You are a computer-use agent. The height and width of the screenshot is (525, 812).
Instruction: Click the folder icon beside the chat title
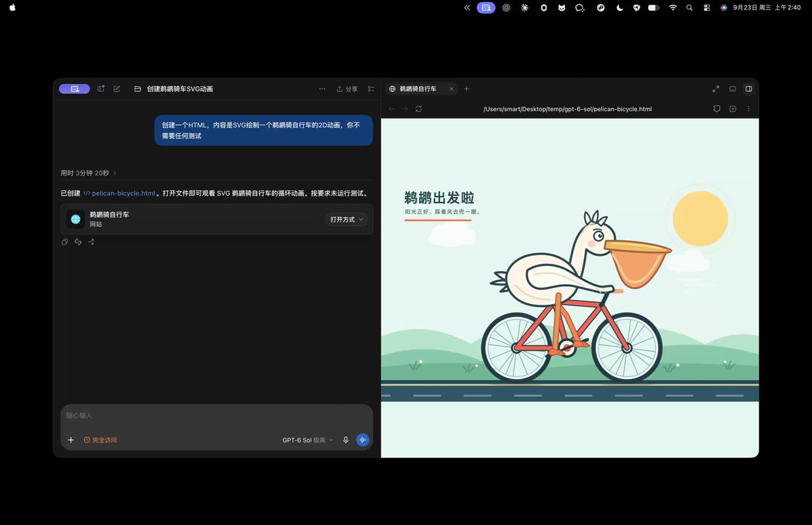pyautogui.click(x=137, y=89)
